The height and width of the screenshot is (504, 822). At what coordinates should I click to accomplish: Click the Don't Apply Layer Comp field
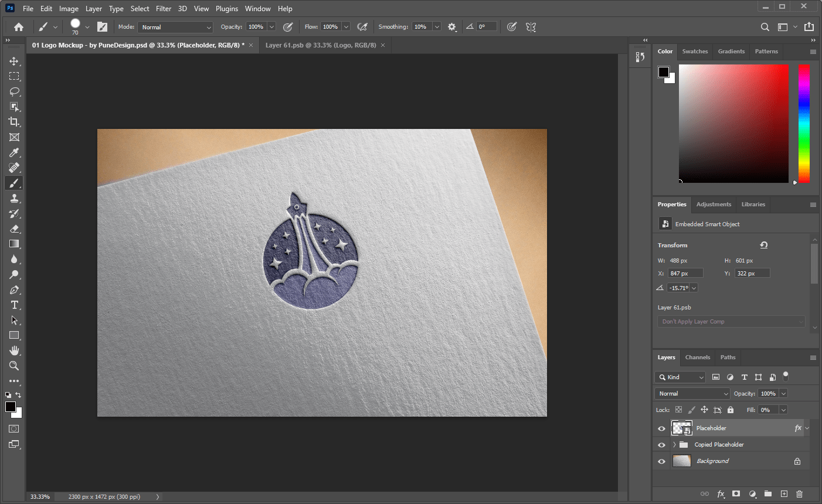(731, 321)
